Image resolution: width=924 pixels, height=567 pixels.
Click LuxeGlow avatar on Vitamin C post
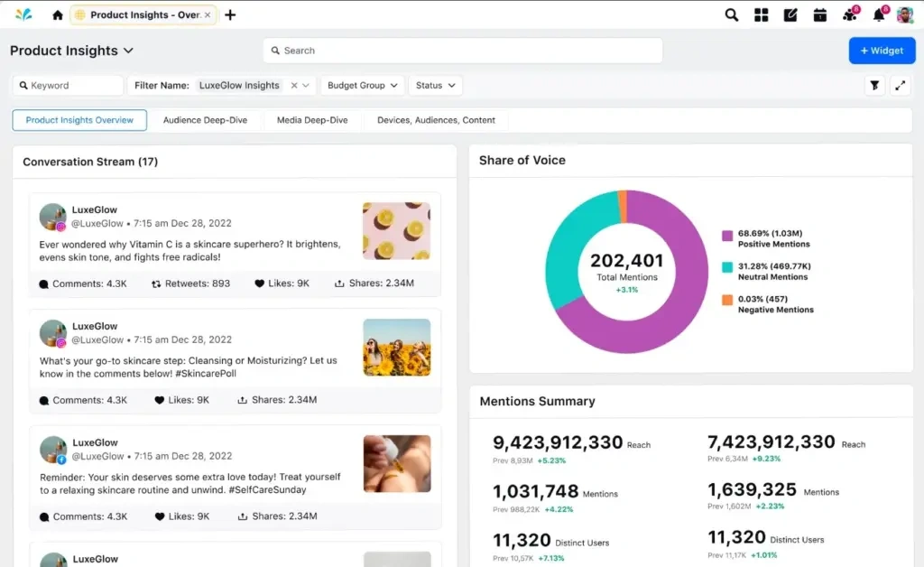pos(52,217)
